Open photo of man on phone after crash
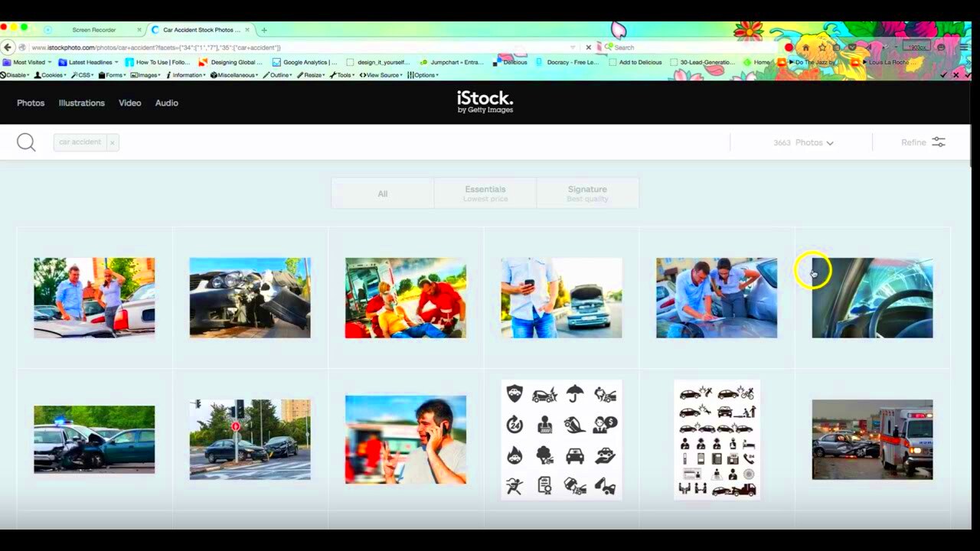This screenshot has height=551, width=980. pos(406,439)
